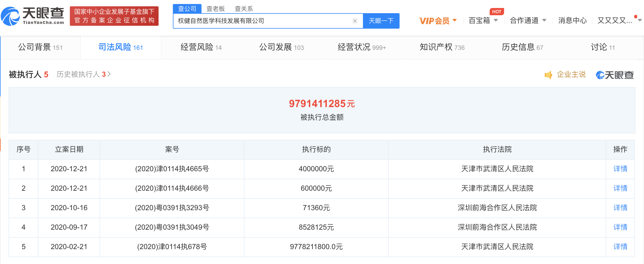The height and width of the screenshot is (264, 644).
Task: Click case number (2020)津0114执4666号
Action: (x=172, y=188)
